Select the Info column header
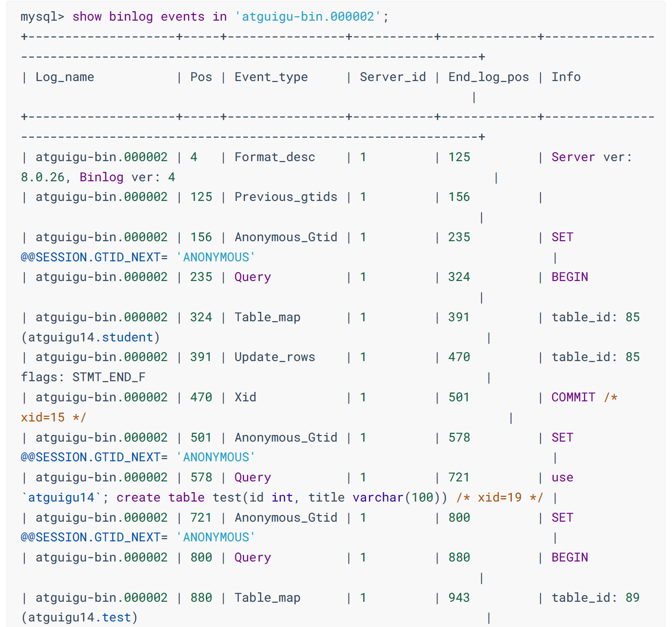Image resolution: width=672 pixels, height=627 pixels. (x=566, y=77)
